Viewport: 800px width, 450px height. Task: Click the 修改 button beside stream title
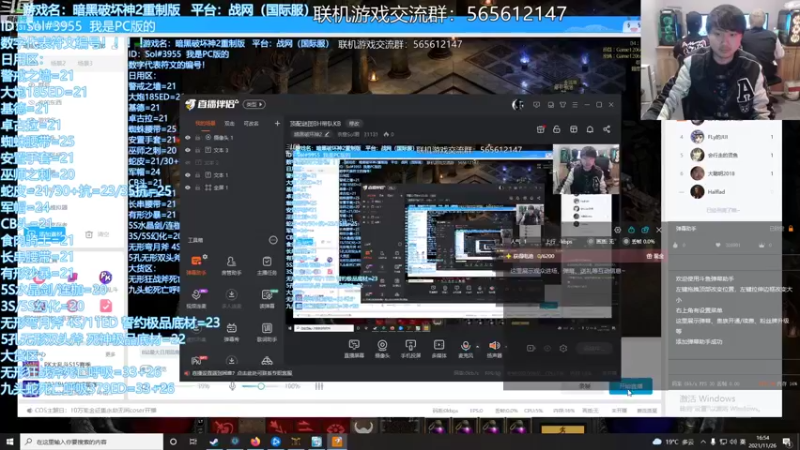(354, 123)
